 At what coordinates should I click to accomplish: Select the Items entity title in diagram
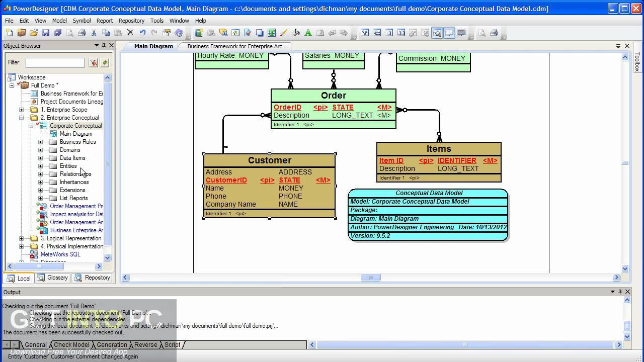[x=439, y=149]
